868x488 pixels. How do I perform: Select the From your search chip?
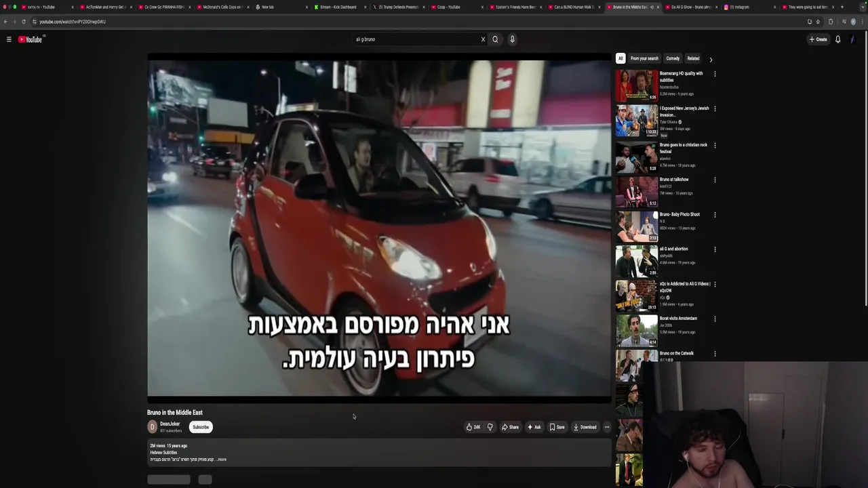point(644,58)
